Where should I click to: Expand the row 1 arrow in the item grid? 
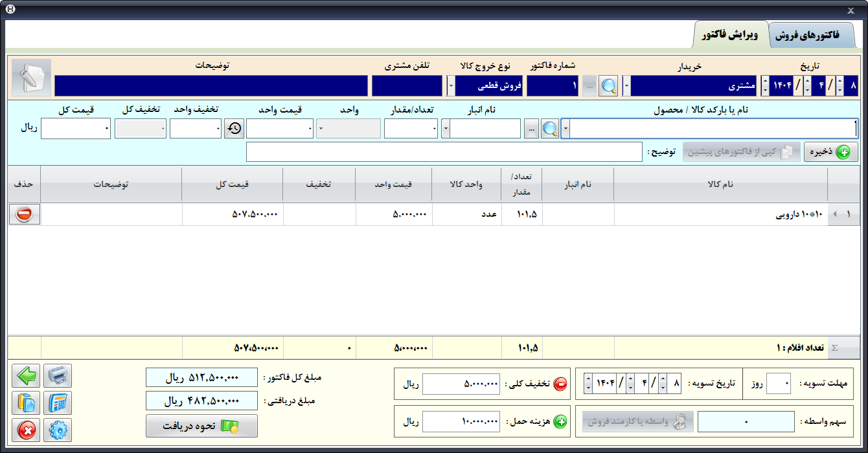pyautogui.click(x=834, y=214)
